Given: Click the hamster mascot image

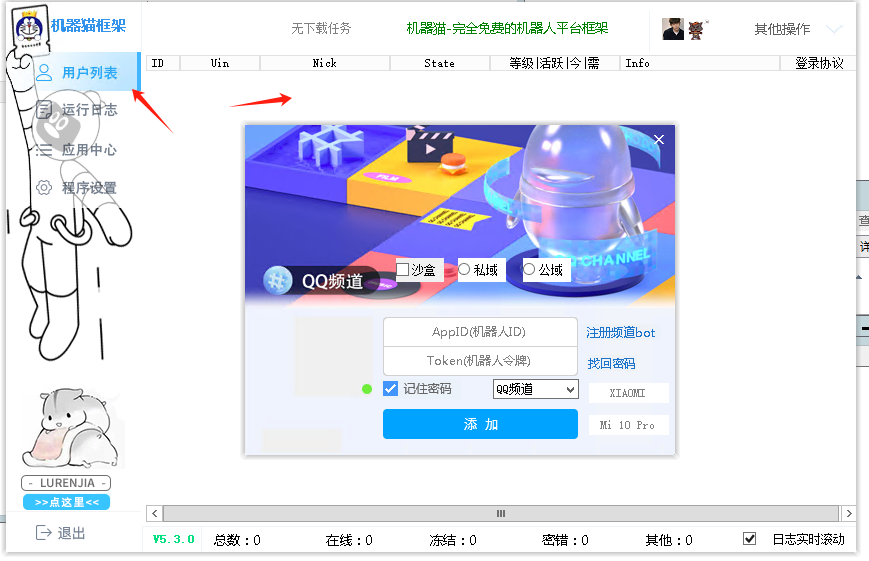Looking at the screenshot, I should pos(72,428).
